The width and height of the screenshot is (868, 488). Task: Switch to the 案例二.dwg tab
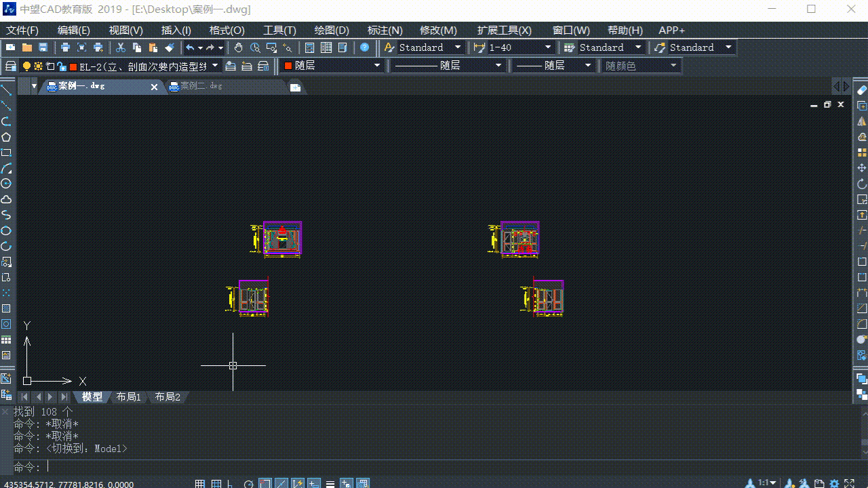click(201, 86)
